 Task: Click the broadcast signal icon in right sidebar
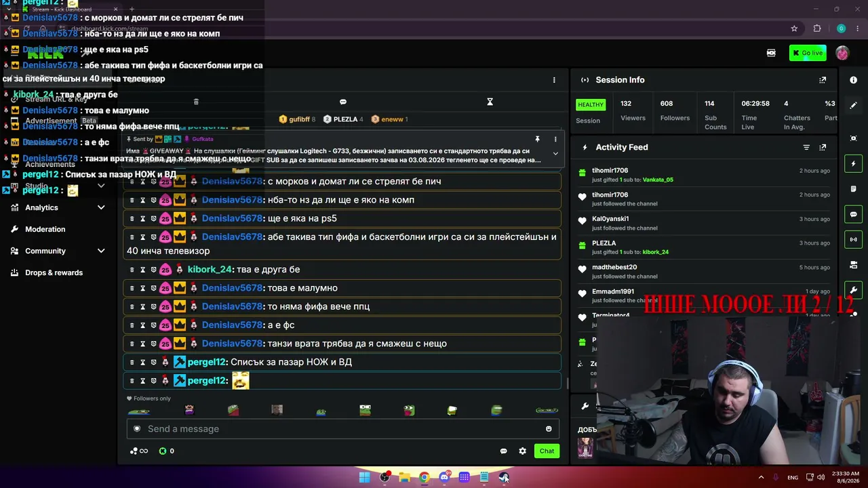tap(853, 239)
